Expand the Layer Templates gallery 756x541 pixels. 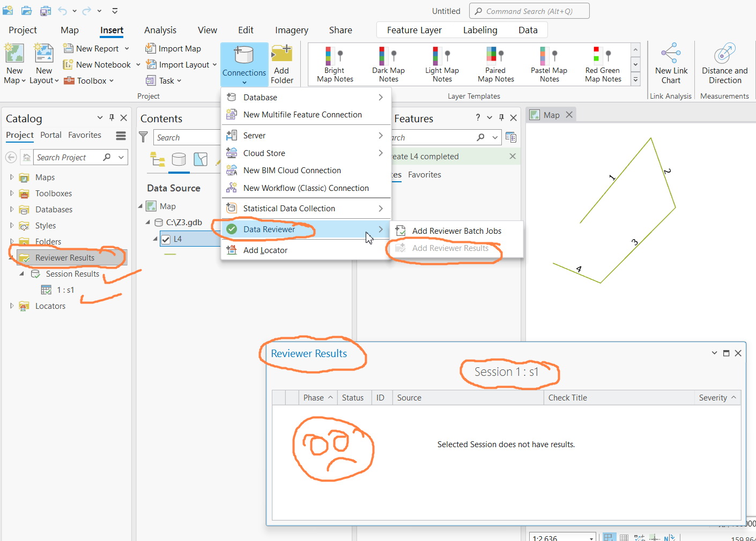635,79
